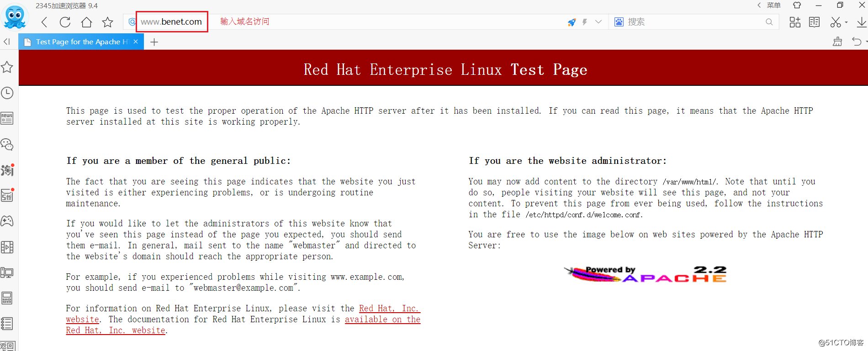This screenshot has width=868, height=351.
Task: Click the 2345 browser mascot logo
Action: click(x=15, y=17)
